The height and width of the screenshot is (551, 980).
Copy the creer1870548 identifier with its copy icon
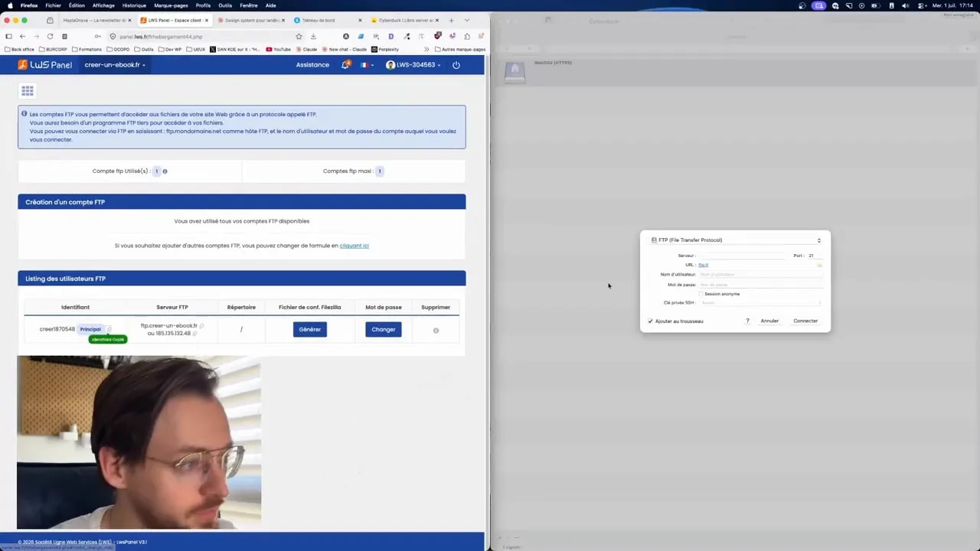click(109, 329)
